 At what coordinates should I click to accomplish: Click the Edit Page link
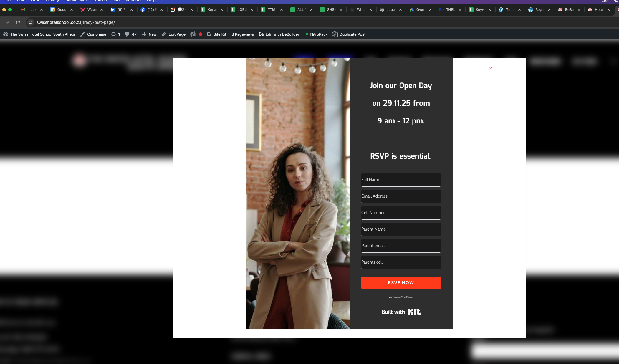pyautogui.click(x=174, y=34)
